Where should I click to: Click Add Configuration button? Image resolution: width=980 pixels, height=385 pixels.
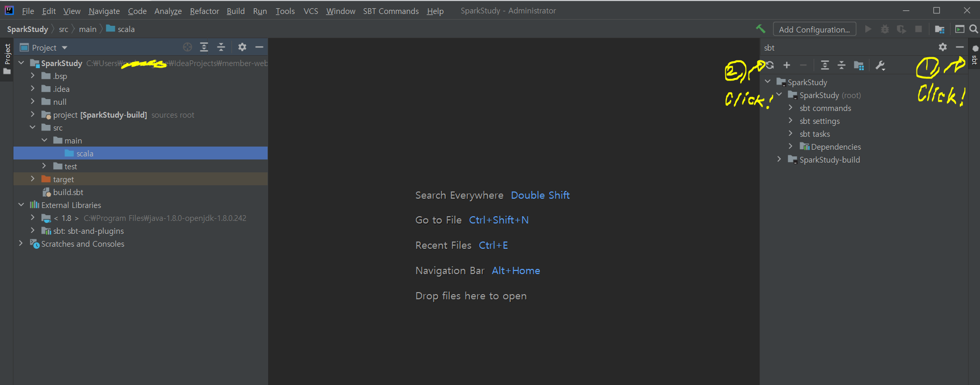tap(814, 29)
